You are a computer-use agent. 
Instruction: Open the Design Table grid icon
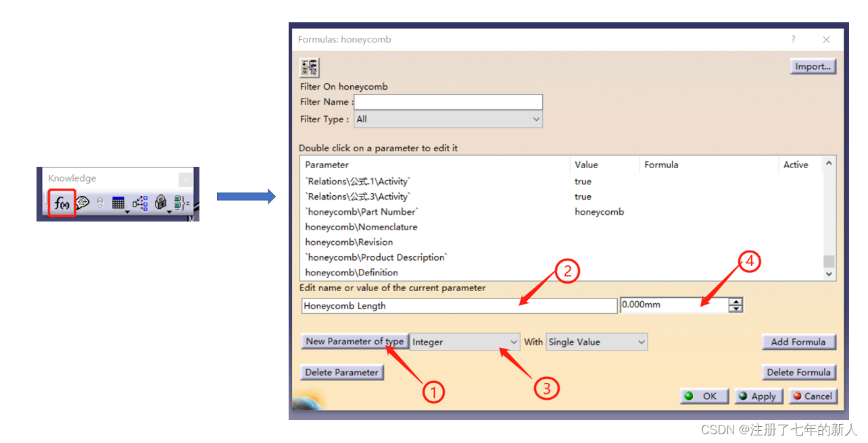[118, 203]
